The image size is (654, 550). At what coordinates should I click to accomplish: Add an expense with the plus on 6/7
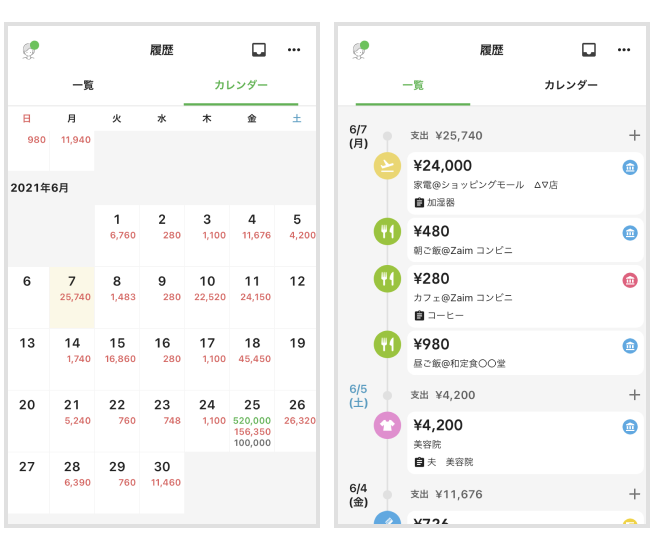click(x=634, y=135)
